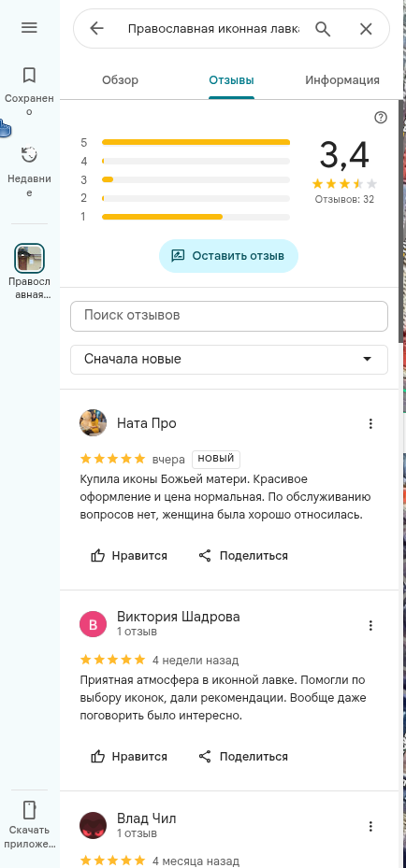Viewport: 406px width, 868px height.
Task: Switch to the Обзор tab
Action: pos(120,80)
